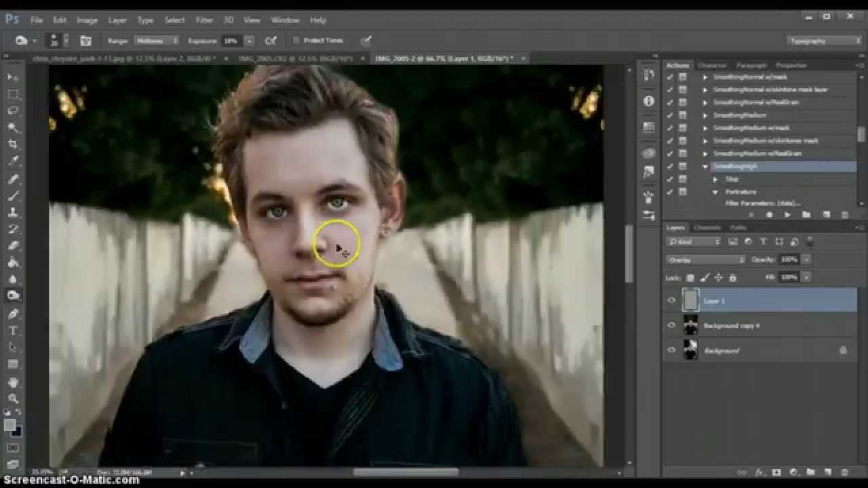Select the Brush tool
Screen dimensions: 868x488
(x=14, y=196)
